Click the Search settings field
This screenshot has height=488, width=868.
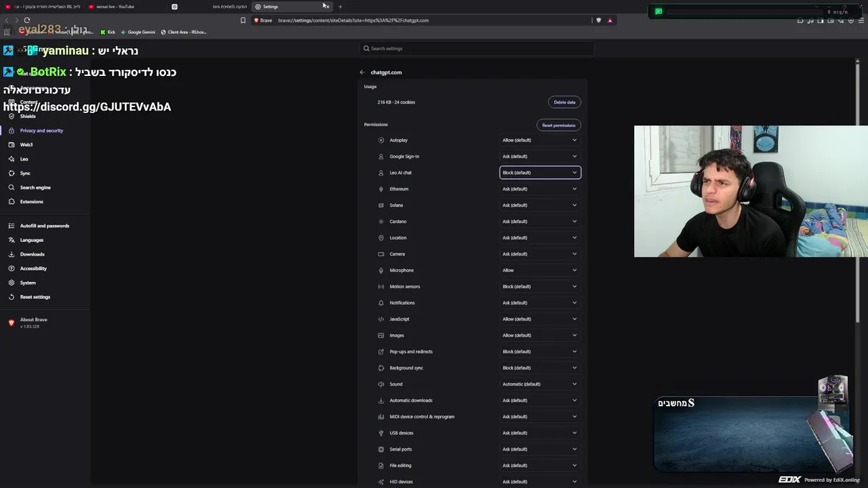coord(477,49)
